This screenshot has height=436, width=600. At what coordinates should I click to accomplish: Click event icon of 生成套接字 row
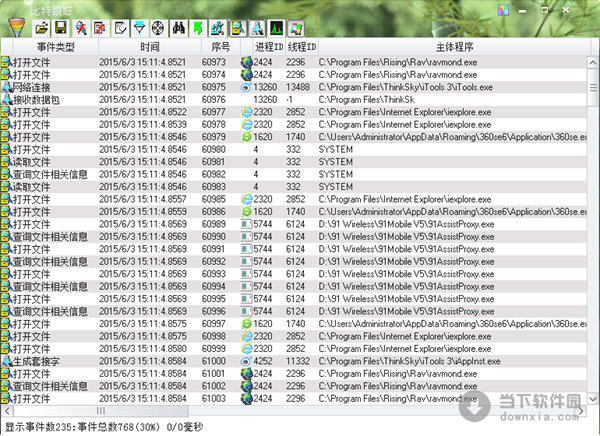[7, 361]
